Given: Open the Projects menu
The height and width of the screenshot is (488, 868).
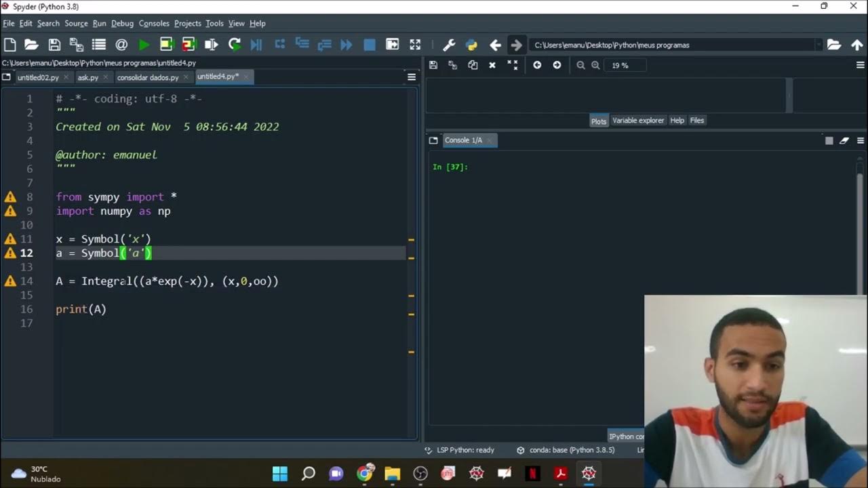Looking at the screenshot, I should pyautogui.click(x=187, y=23).
